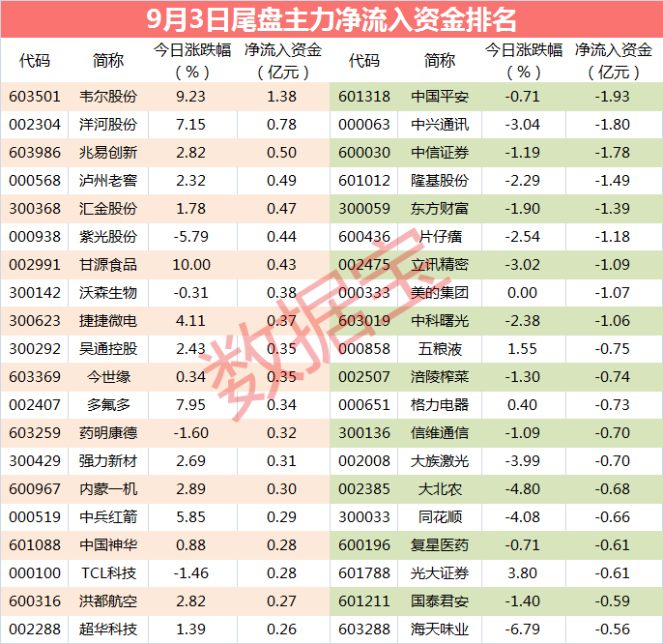Select stock name 洋河股份
The height and width of the screenshot is (644, 663).
tap(108, 125)
